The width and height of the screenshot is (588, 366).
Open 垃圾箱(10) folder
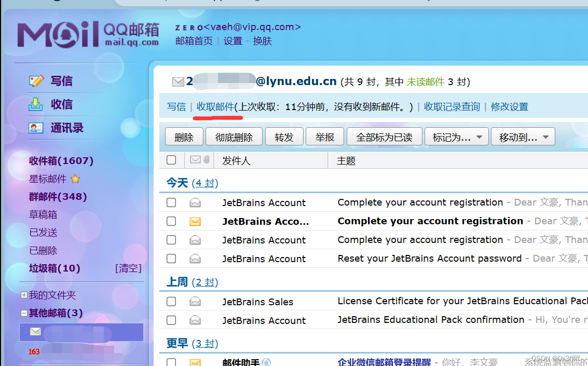[54, 268]
